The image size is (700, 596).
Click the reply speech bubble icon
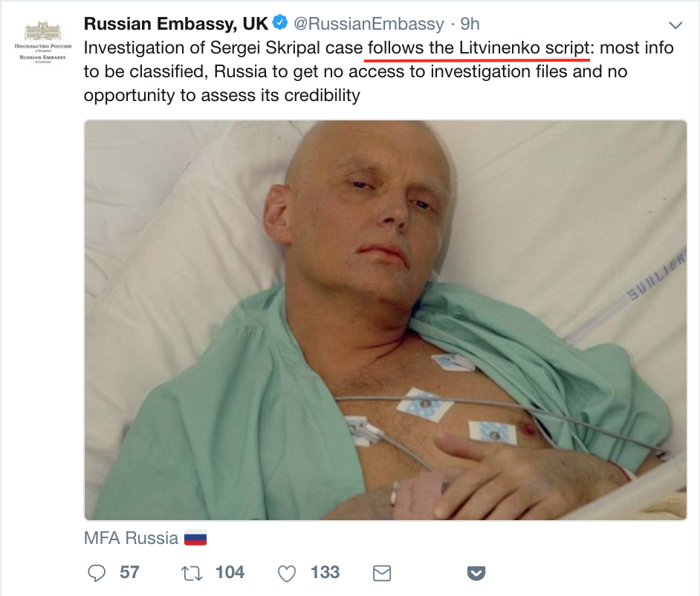97,572
